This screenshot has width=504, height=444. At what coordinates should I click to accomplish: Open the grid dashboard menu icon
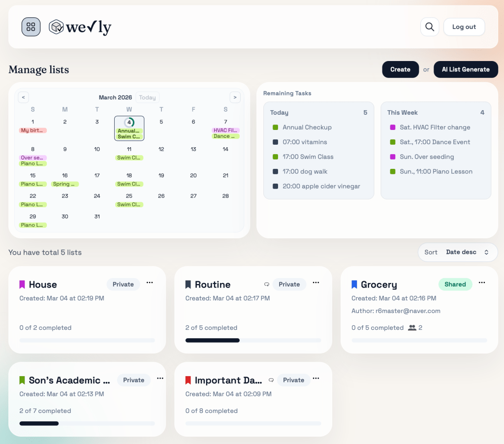[x=31, y=27]
